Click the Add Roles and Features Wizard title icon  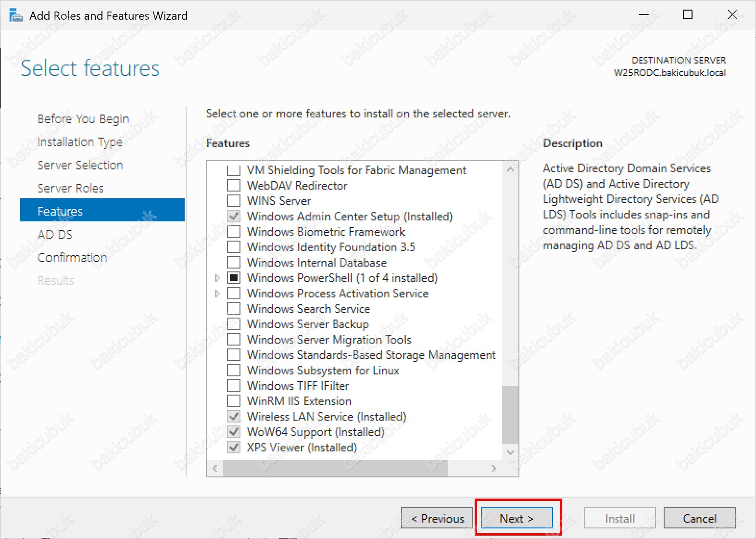pyautogui.click(x=16, y=15)
